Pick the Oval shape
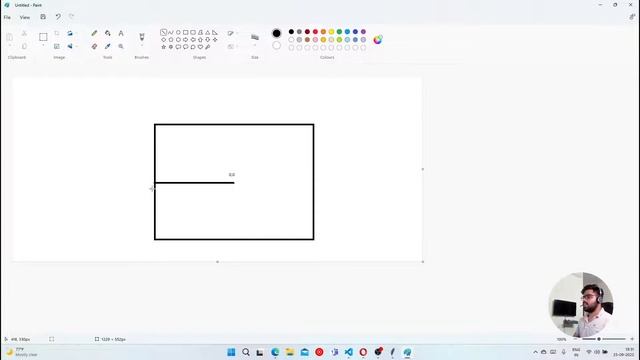The image size is (640, 360). [x=178, y=32]
